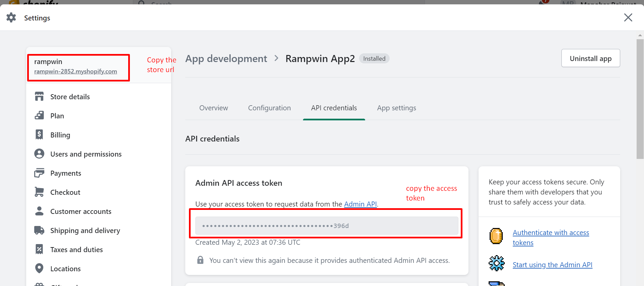Open the Configuration tab
Image resolution: width=644 pixels, height=286 pixels.
269,108
